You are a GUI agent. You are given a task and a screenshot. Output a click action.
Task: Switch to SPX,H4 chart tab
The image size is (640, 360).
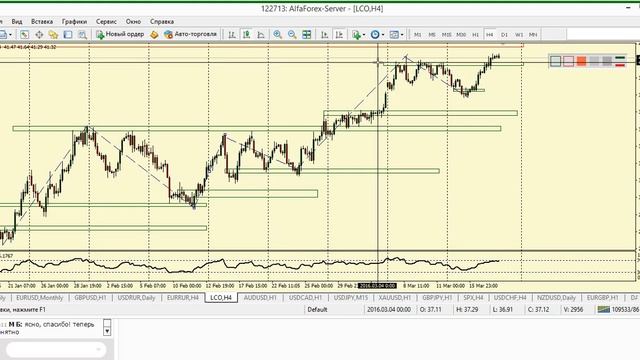click(473, 298)
